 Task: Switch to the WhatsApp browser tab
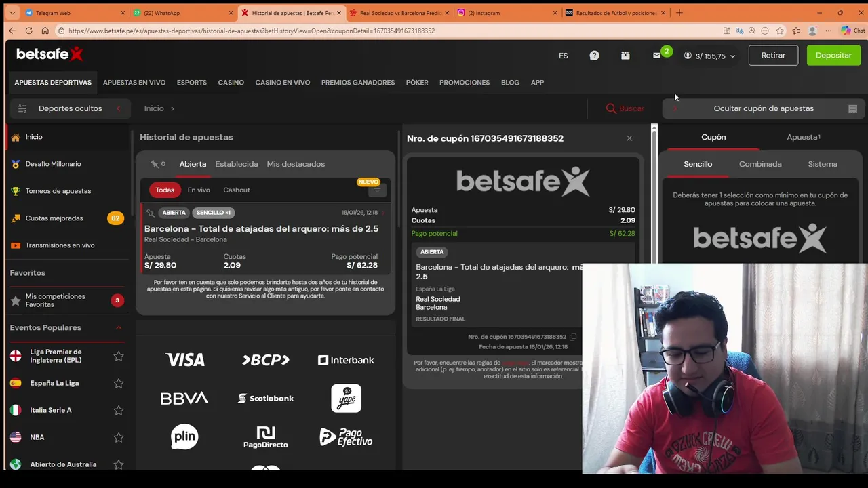pos(183,12)
